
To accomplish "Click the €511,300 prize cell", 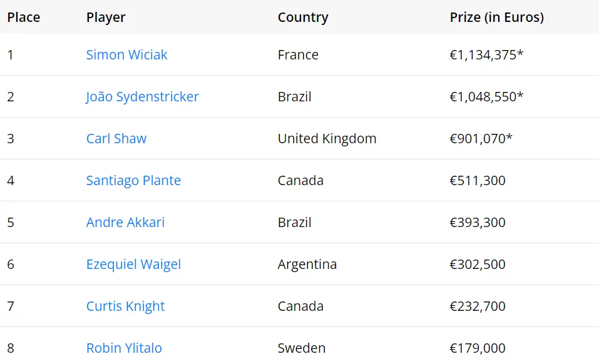I will [x=477, y=181].
